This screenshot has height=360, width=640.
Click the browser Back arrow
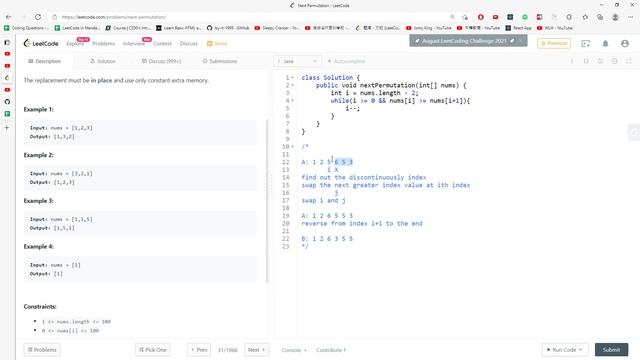[9, 17]
